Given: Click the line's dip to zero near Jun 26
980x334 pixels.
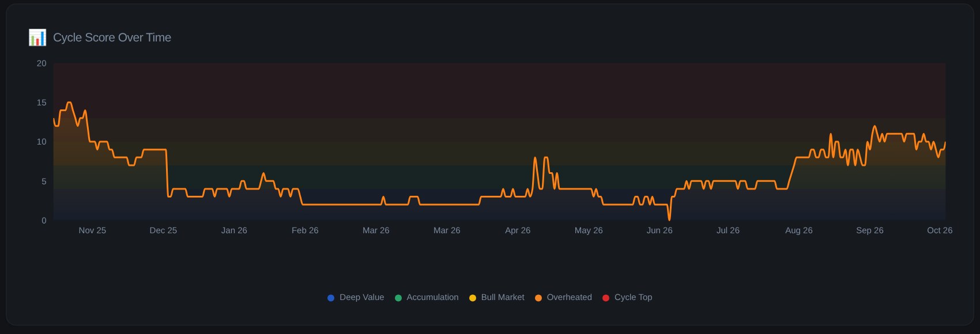Looking at the screenshot, I should pyautogui.click(x=669, y=219).
